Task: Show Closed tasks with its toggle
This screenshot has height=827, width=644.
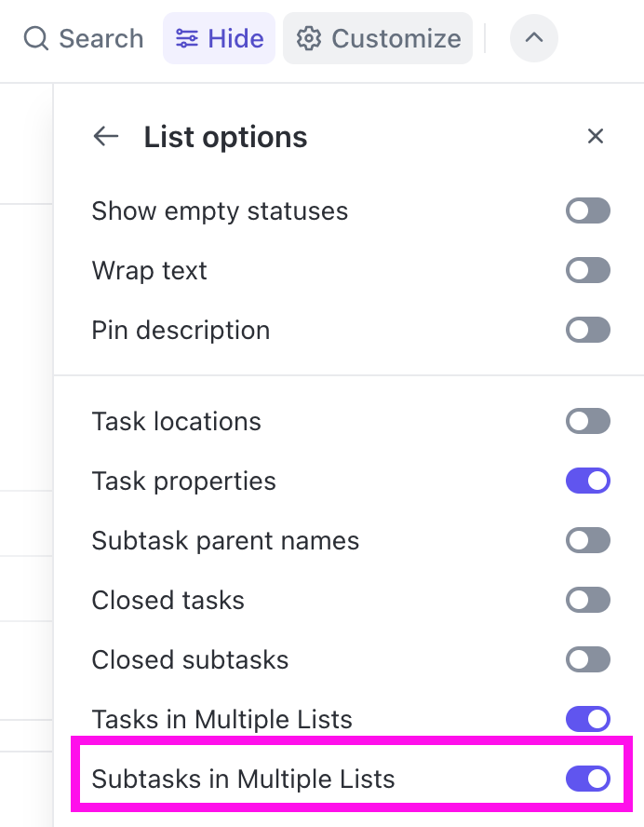Action: tap(587, 600)
